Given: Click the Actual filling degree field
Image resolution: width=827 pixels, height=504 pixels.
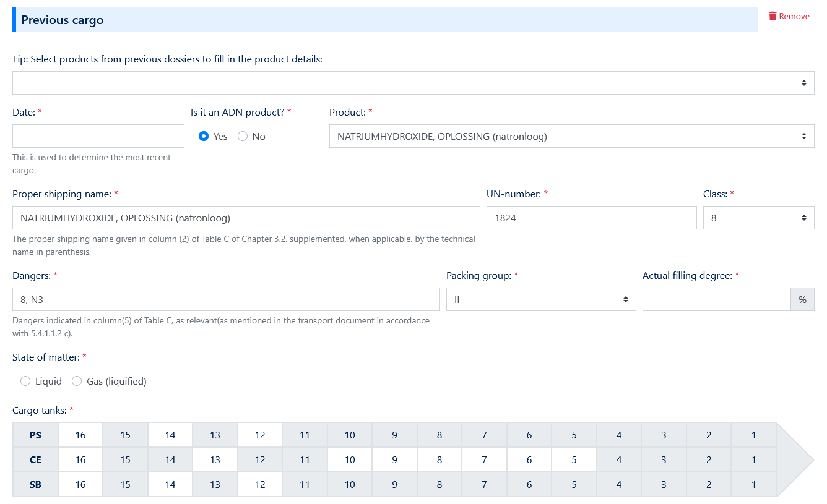Looking at the screenshot, I should 716,299.
